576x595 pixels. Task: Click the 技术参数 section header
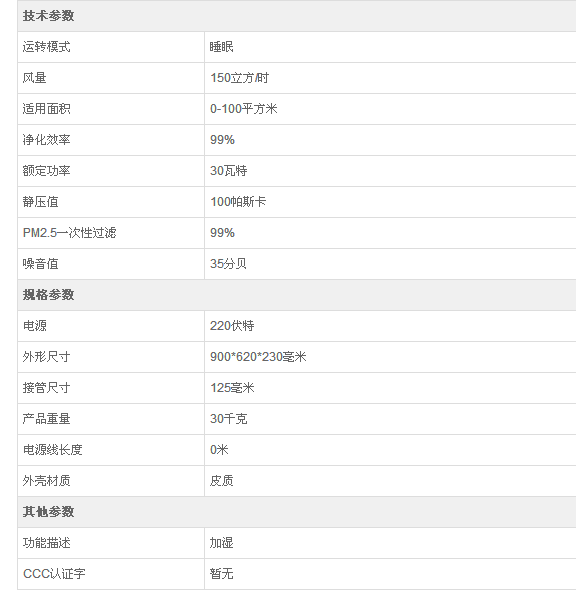click(48, 16)
